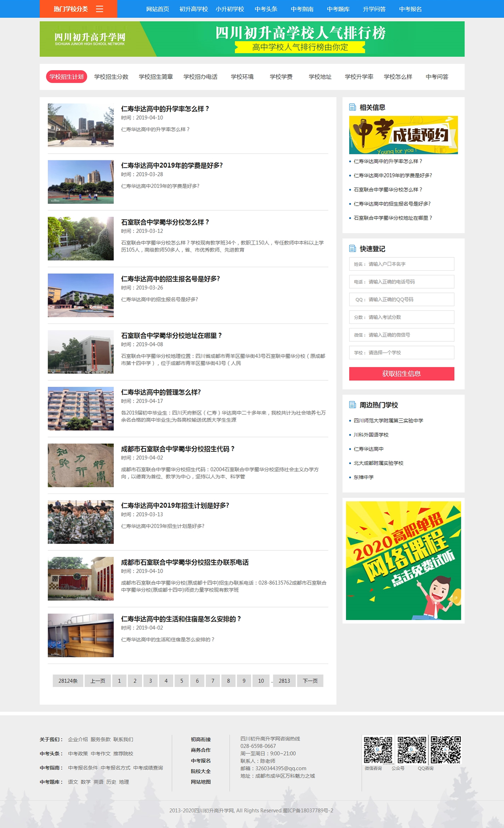This screenshot has height=828, width=504.
Task: Switch to the 学校招生分数 tab
Action: [111, 77]
